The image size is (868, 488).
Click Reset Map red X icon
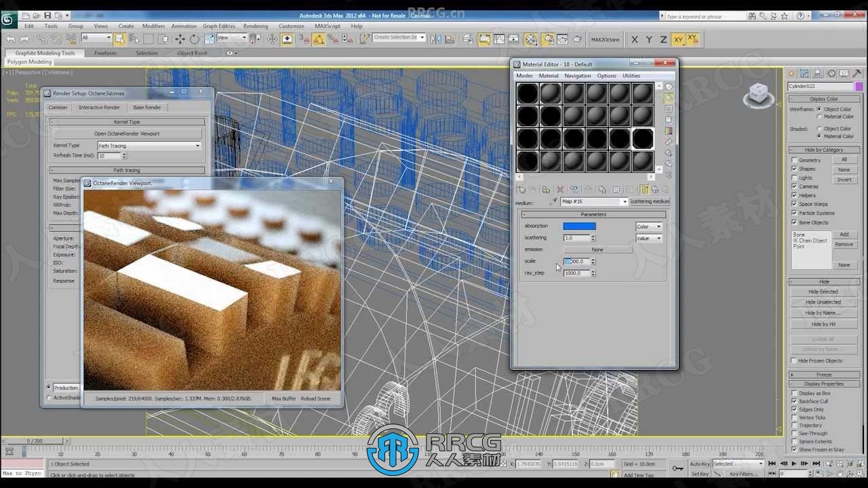[560, 190]
